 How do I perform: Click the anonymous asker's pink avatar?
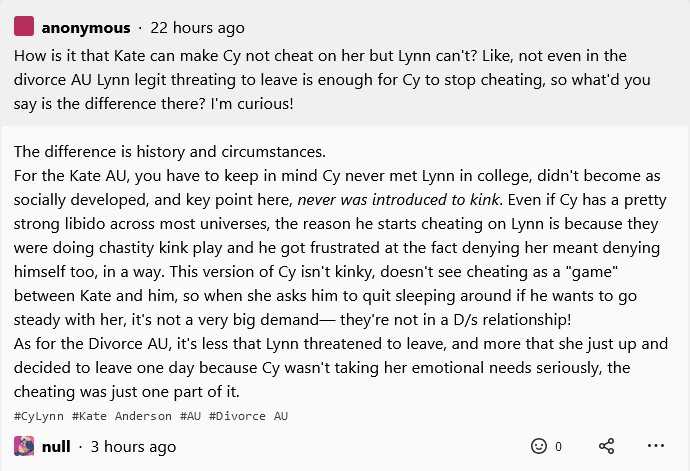coord(24,27)
